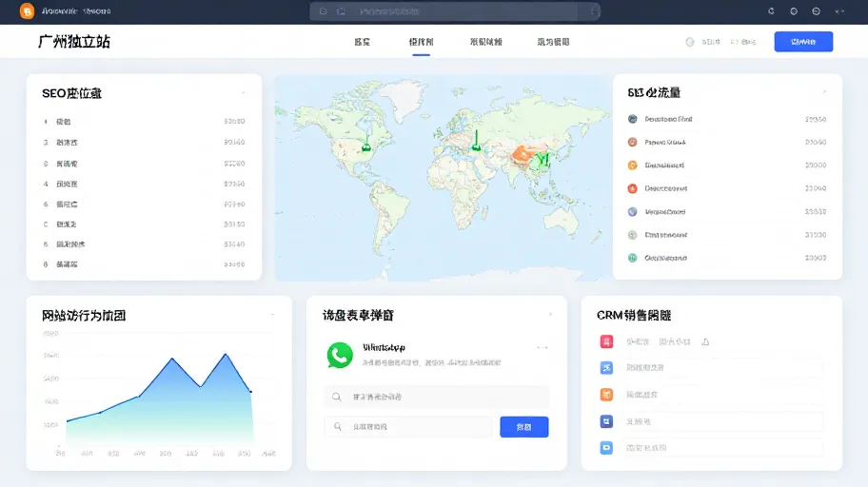Click the blue-purple globe icon in the traffic list
Viewport: 868px width, 487px height.
point(632,212)
